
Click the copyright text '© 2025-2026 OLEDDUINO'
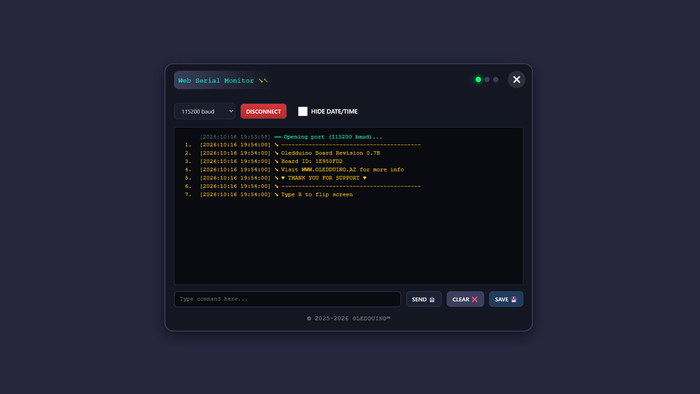click(x=348, y=319)
